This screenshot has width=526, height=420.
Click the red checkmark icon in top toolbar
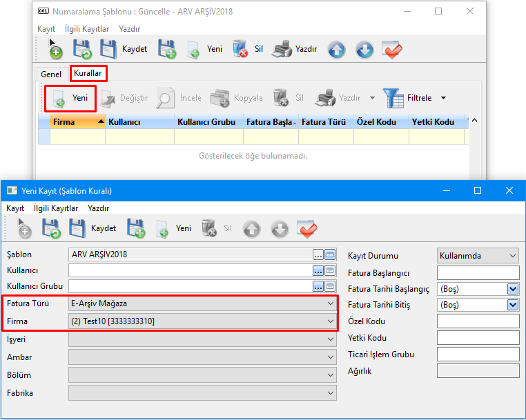pyautogui.click(x=392, y=49)
